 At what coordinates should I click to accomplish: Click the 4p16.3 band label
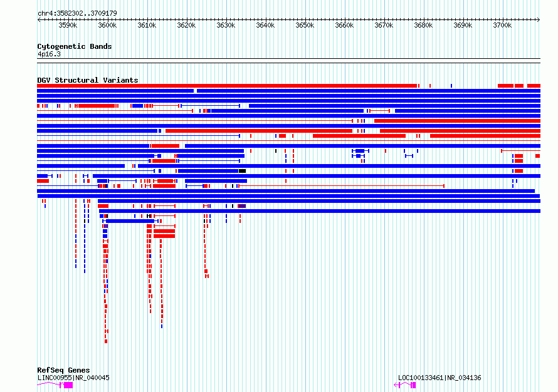pos(49,54)
